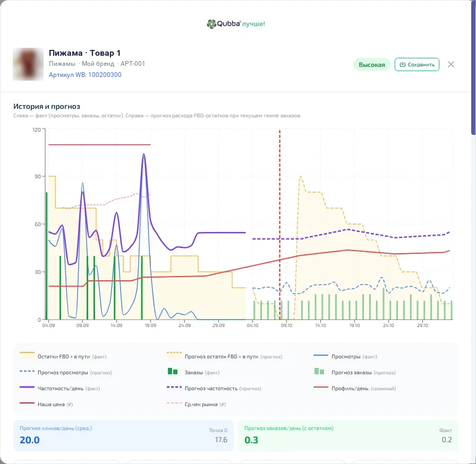
Task: Open the pajama product thumbnail
Action: coord(28,64)
